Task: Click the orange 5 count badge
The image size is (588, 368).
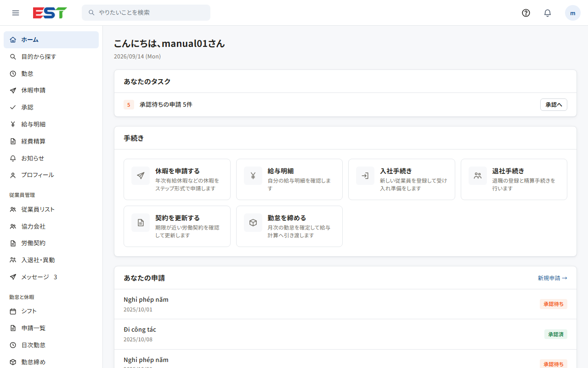Action: point(129,105)
